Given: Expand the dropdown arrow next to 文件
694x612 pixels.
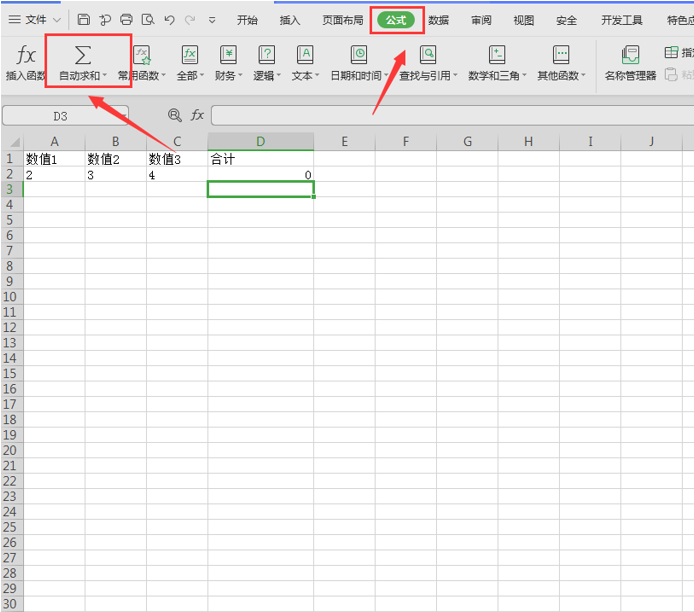Looking at the screenshot, I should coord(57,20).
